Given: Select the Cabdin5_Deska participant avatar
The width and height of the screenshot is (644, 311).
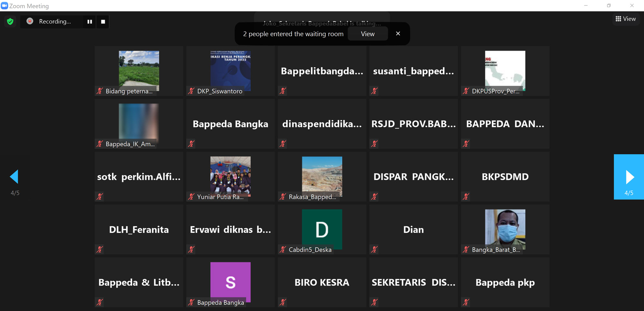Looking at the screenshot, I should pos(322,229).
